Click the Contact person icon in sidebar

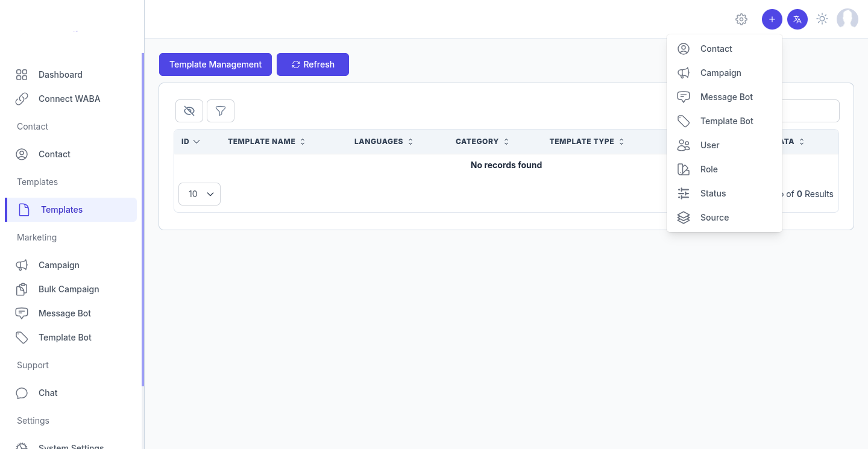(x=22, y=154)
